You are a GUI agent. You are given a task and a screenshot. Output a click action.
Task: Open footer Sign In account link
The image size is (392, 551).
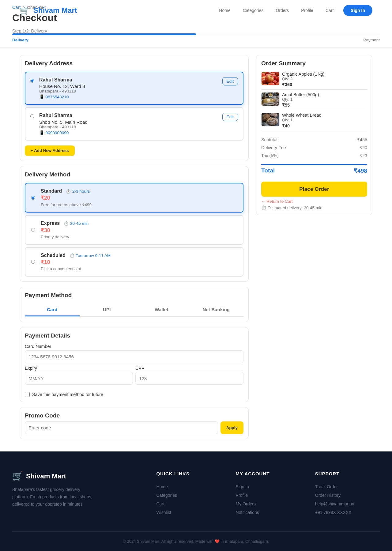[x=242, y=487]
